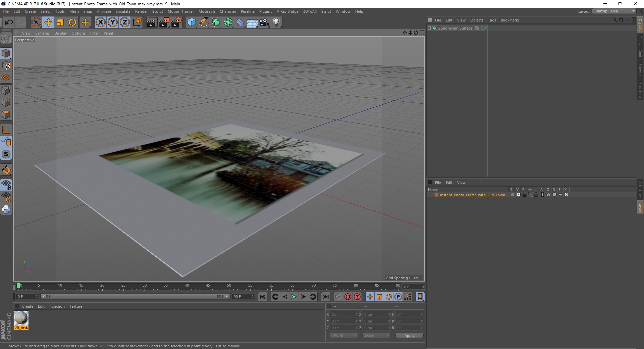The height and width of the screenshot is (349, 644).
Task: Open the spline Pen tool
Action: point(204,22)
